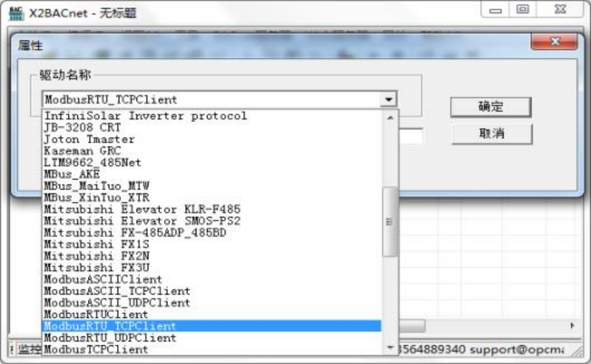Minimize the X2BACnet window
This screenshot has width=591, height=364.
pos(495,10)
